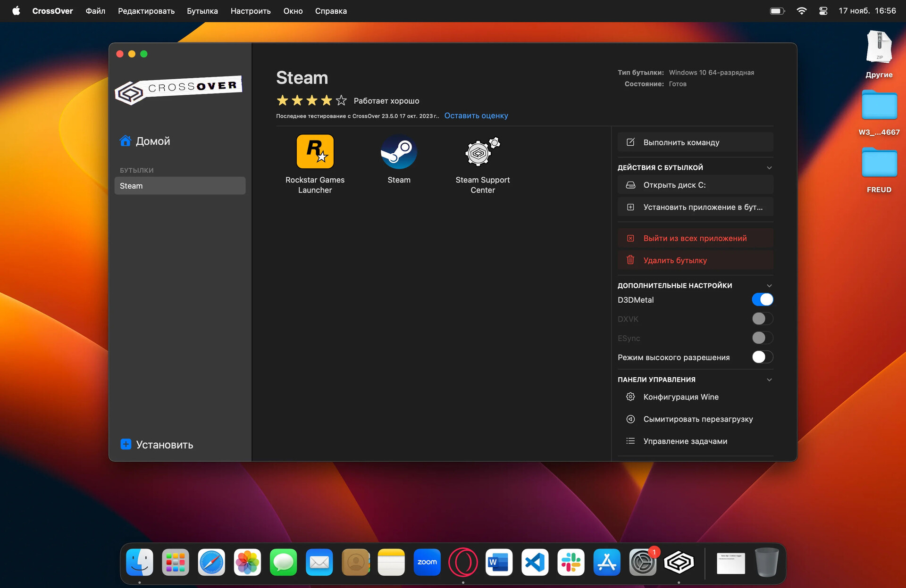Screen dimensions: 906x588
Task: Click Оставить оценку link
Action: (x=476, y=116)
